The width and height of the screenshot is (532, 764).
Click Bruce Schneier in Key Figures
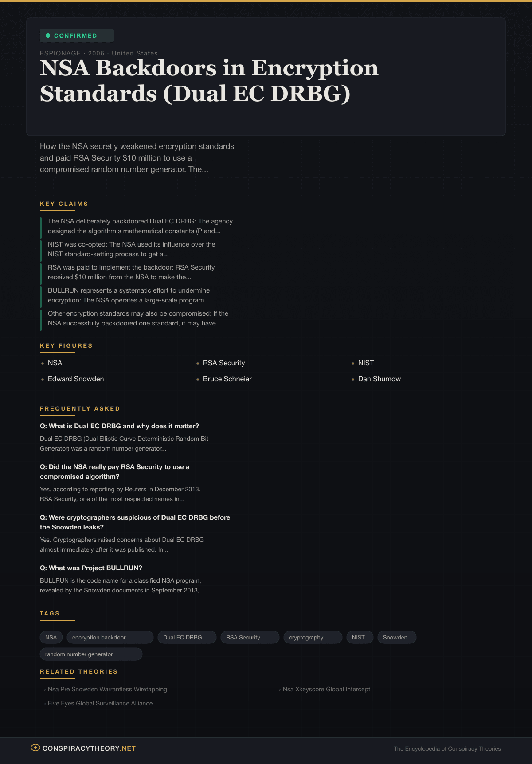pyautogui.click(x=227, y=379)
